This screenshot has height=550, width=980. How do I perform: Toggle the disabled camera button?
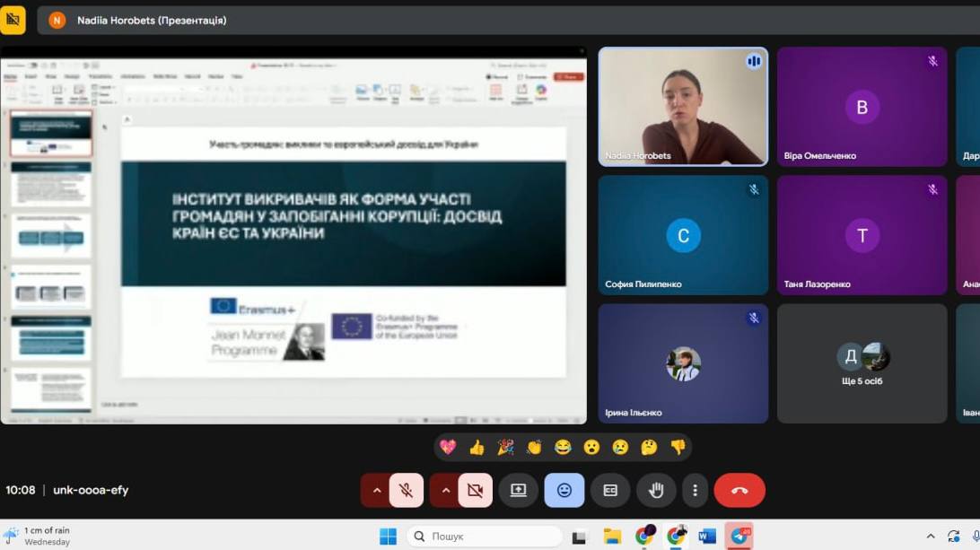point(476,490)
